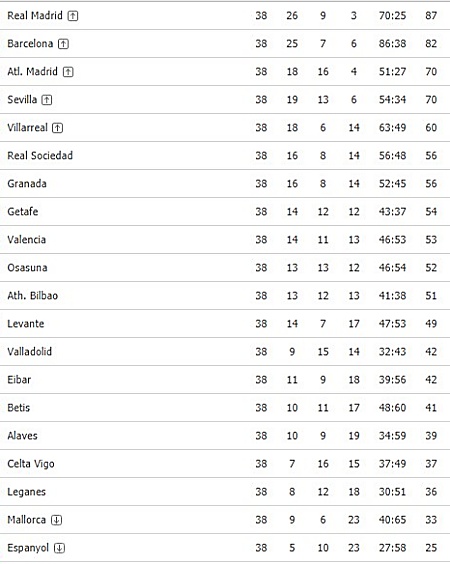Open the Real Madrid team link
Viewport: 450px width, 564px height.
[35, 15]
